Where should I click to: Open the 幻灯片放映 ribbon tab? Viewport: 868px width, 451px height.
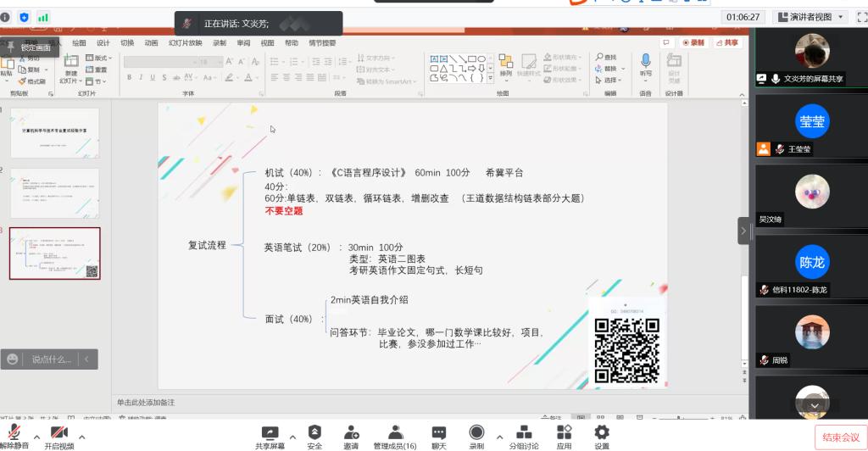pos(185,43)
